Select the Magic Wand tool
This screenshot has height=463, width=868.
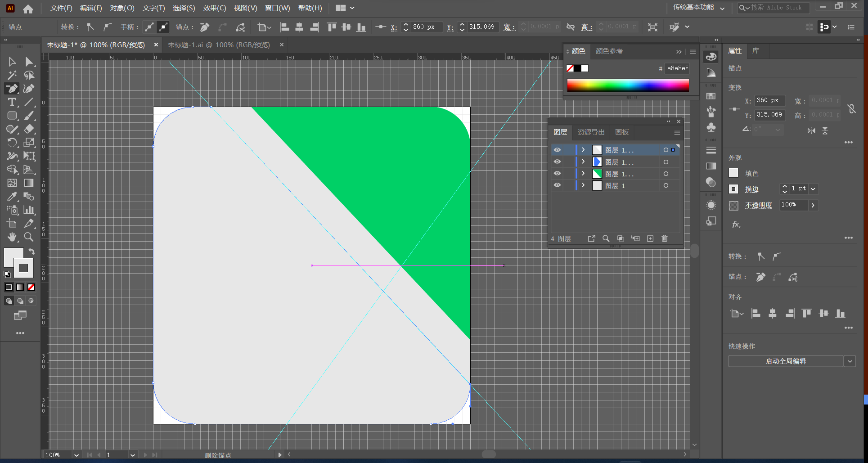(x=12, y=75)
